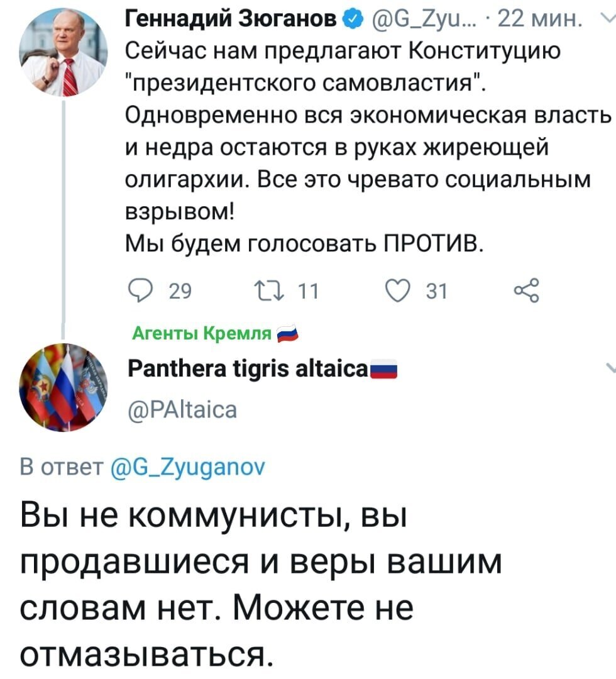Screen dimensions: 616x679
Task: Click the Агенты Кремля green label
Action: pyautogui.click(x=202, y=333)
